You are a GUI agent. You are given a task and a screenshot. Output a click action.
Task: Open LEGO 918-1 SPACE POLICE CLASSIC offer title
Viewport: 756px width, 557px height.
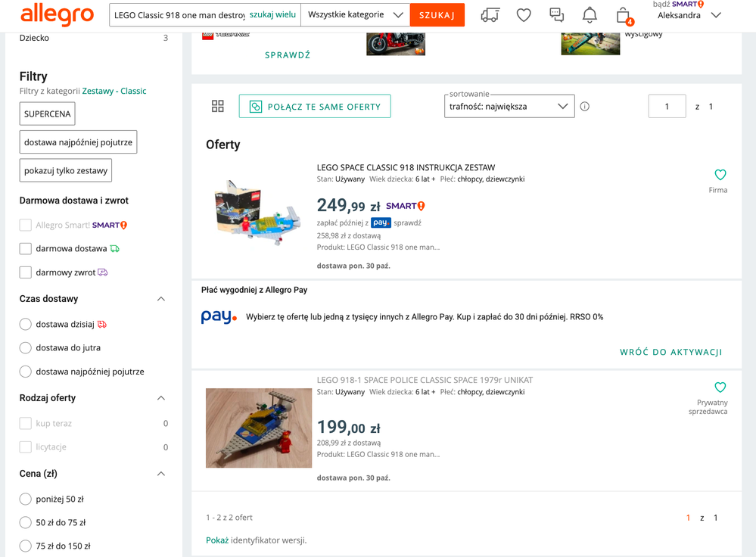coord(425,380)
